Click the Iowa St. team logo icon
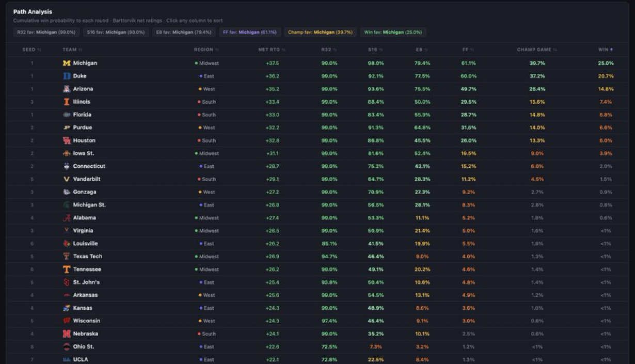 (66, 153)
